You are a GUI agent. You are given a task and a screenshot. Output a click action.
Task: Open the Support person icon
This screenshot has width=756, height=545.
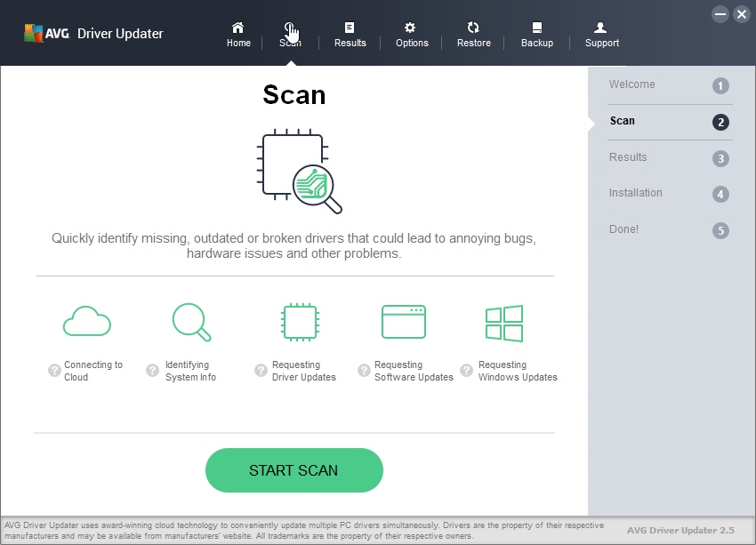(x=600, y=28)
